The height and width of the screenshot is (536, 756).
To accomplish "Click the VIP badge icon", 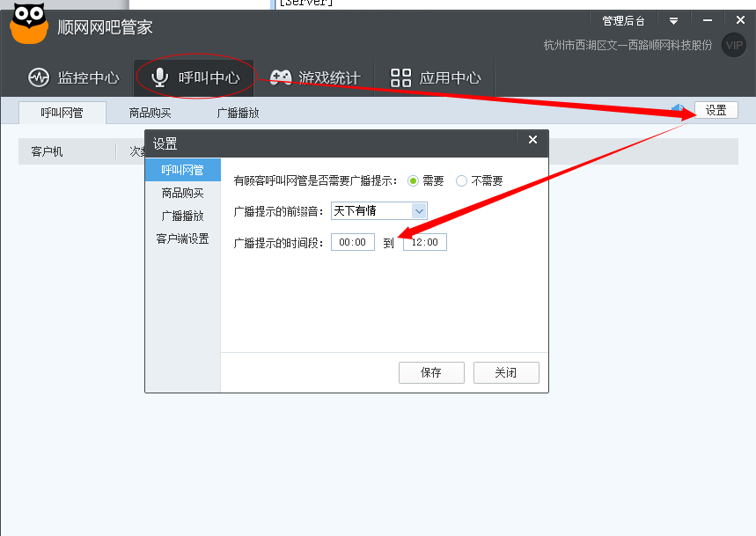I will (733, 45).
